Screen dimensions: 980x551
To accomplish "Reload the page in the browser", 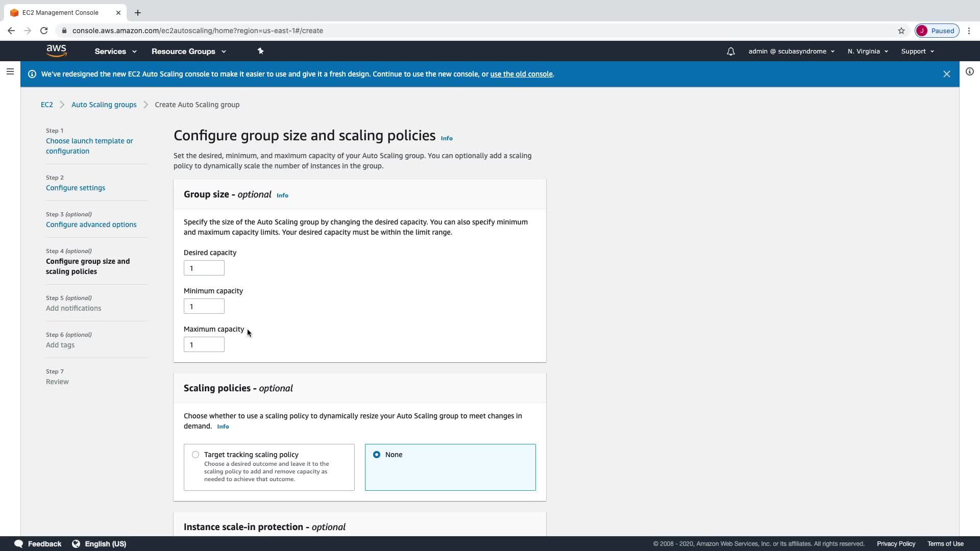I will coord(44,31).
